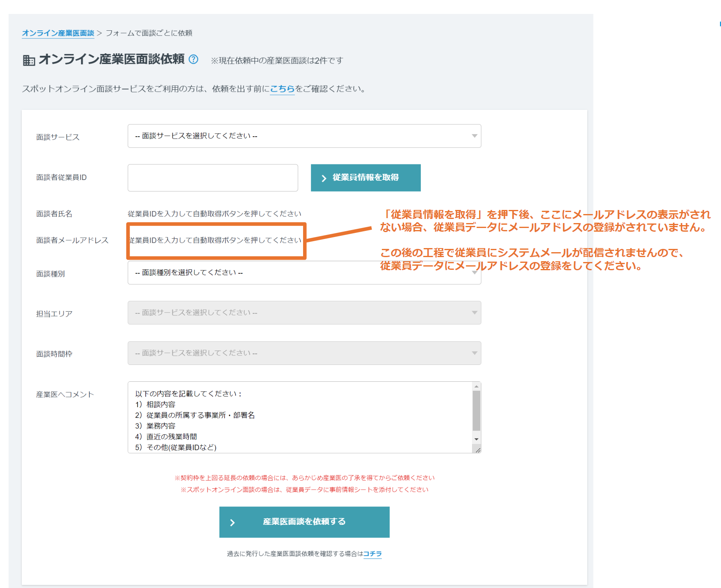Click the scrollbar down arrow of the comment box
721x588 pixels.
click(477, 438)
